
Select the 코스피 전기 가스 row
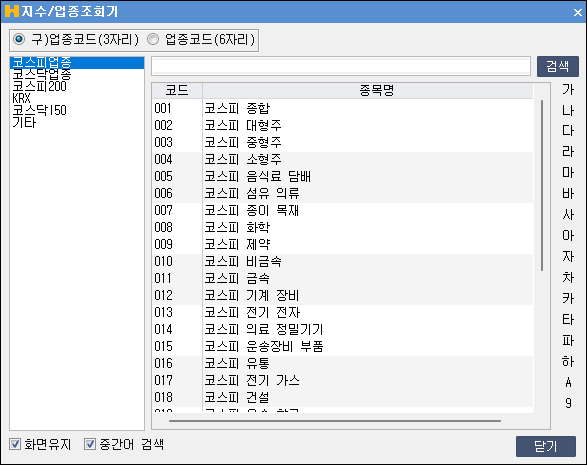pos(343,380)
